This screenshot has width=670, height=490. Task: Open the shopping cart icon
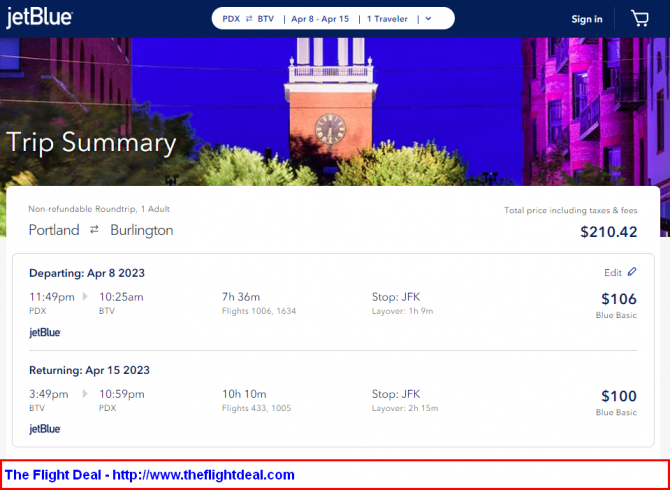(640, 18)
